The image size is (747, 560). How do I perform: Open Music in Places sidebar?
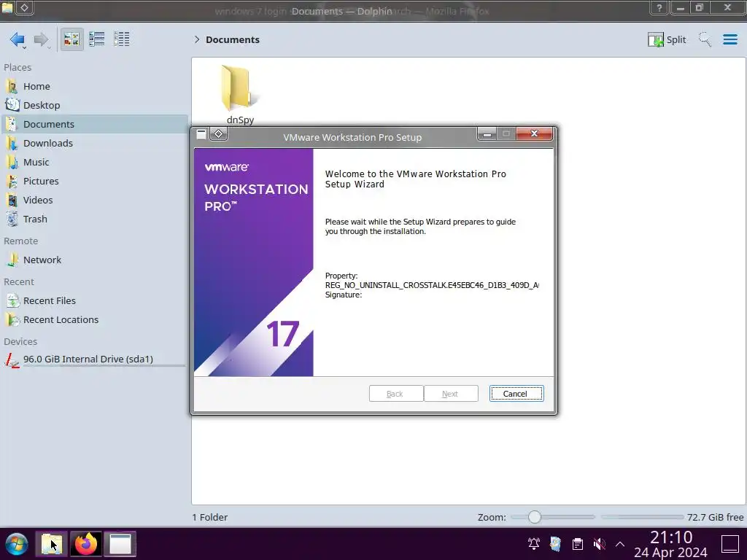94,163
